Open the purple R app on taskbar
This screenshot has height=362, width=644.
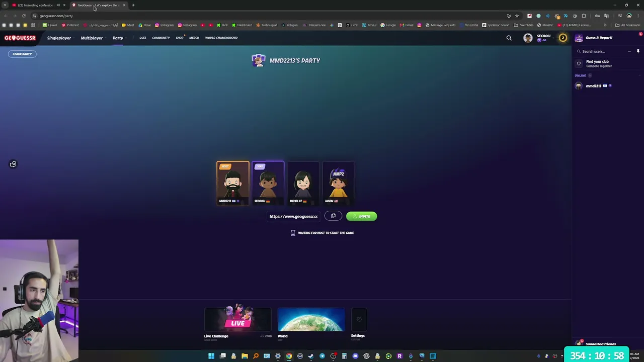pos(399,356)
